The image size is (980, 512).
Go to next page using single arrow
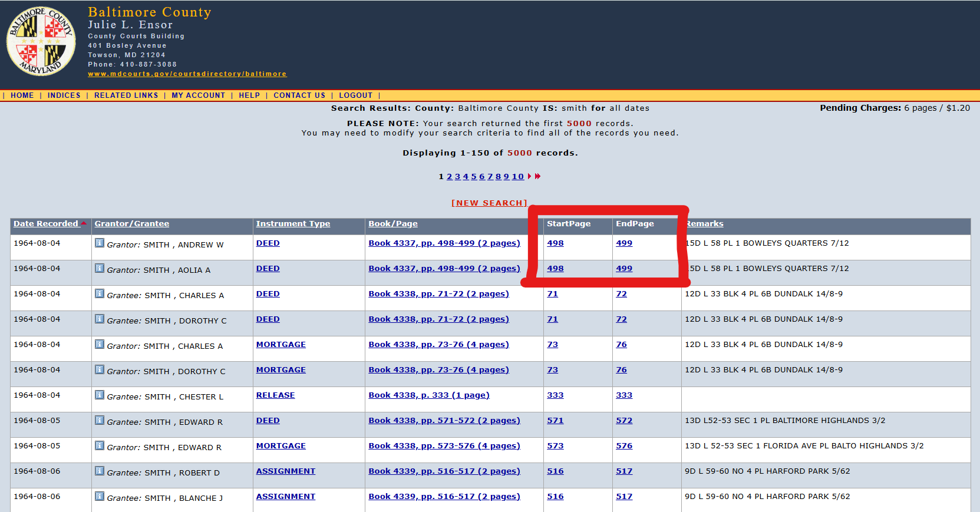click(530, 176)
